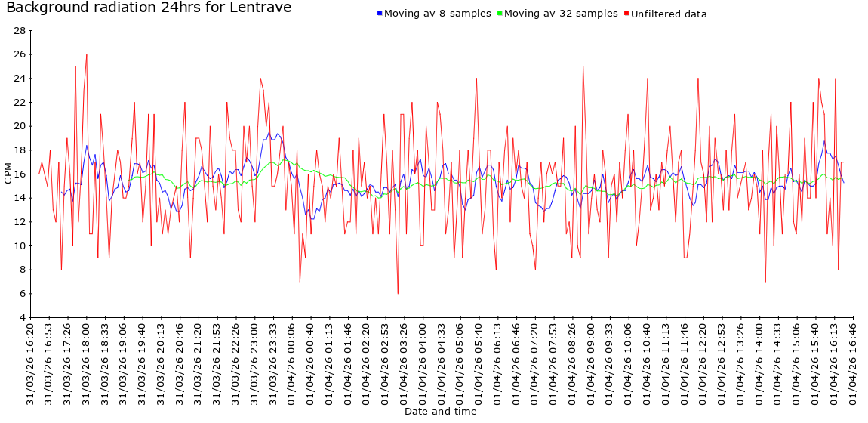Click the highest red peak at 26 CPM
The image size is (868, 423).
(87, 54)
